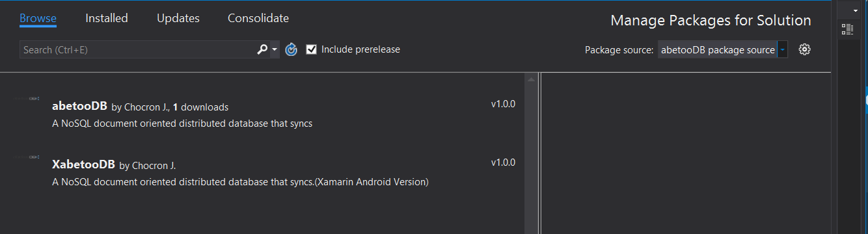Viewport: 868px width, 234px height.
Task: Click the refresh package list icon
Action: 292,49
